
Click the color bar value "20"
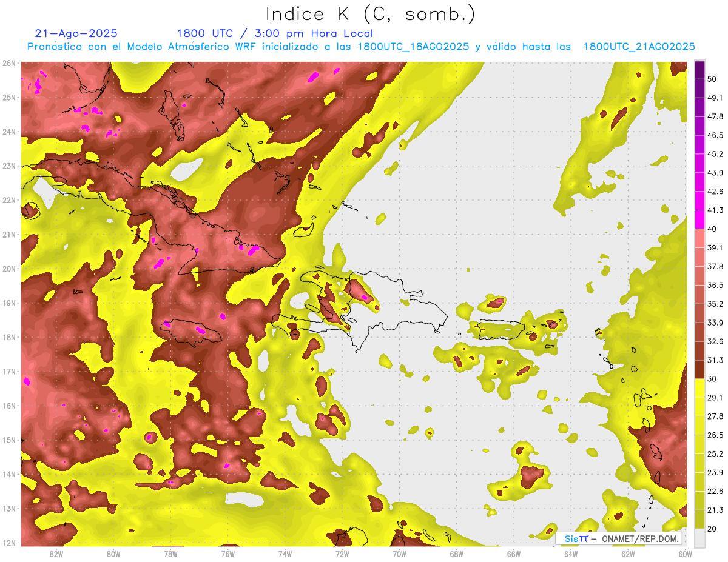point(713,529)
